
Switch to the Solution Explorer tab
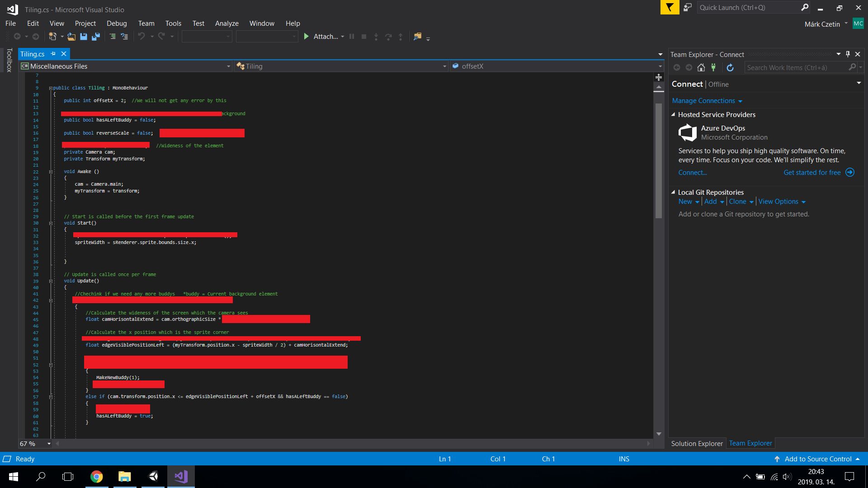(697, 443)
